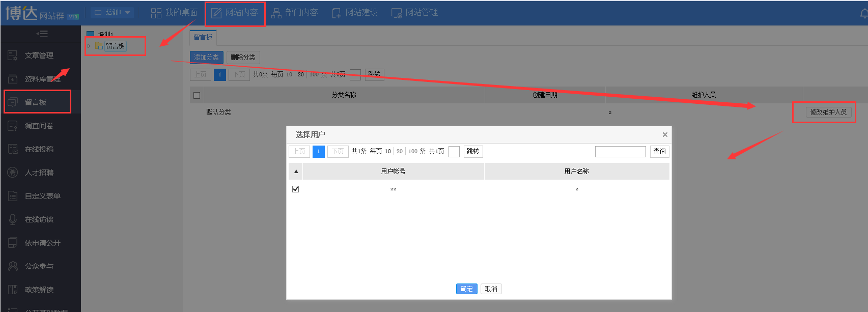Toggle the select-all checkbox in category table
The height and width of the screenshot is (312, 868).
pos(197,95)
